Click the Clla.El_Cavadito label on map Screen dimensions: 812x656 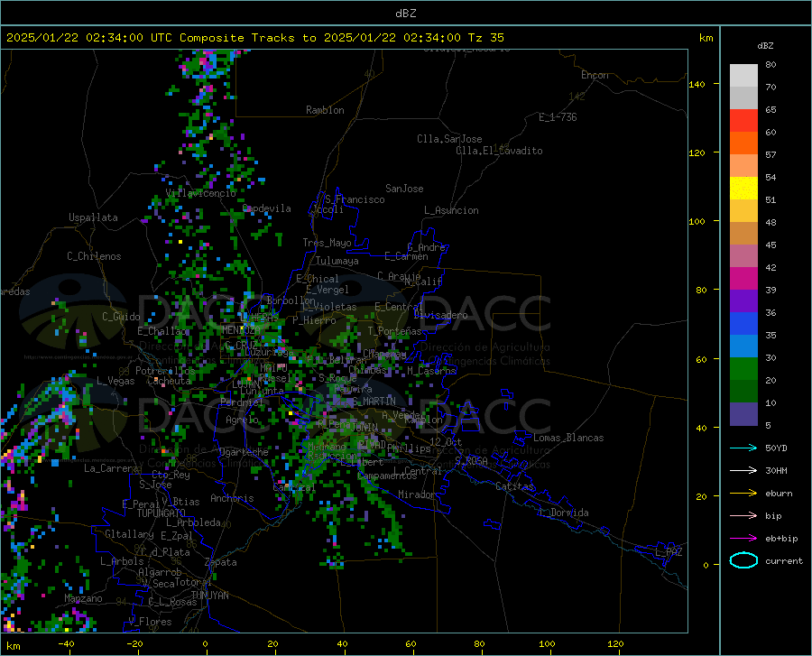click(499, 151)
